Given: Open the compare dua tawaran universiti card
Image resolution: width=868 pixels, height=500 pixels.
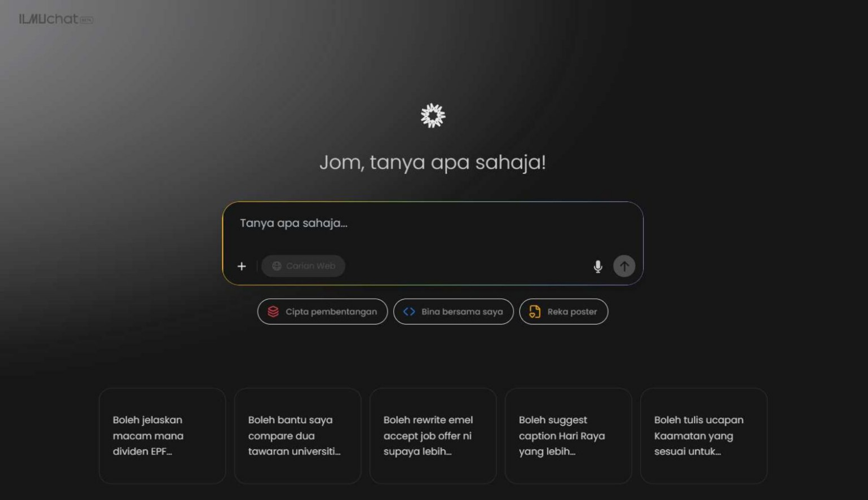Looking at the screenshot, I should tap(298, 436).
